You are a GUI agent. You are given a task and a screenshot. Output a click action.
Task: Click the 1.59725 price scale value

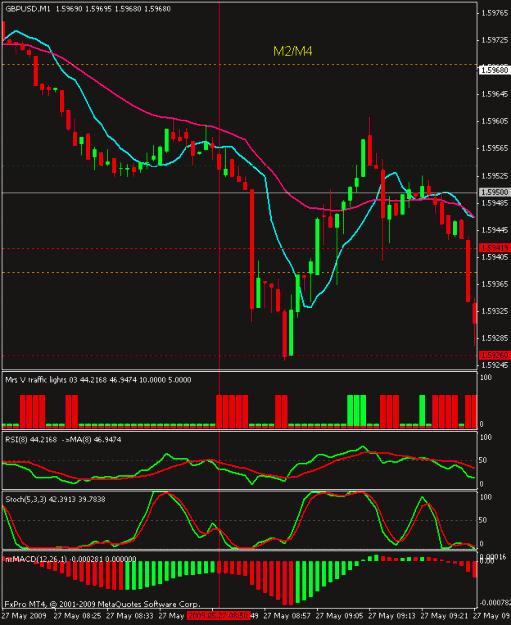[x=495, y=40]
